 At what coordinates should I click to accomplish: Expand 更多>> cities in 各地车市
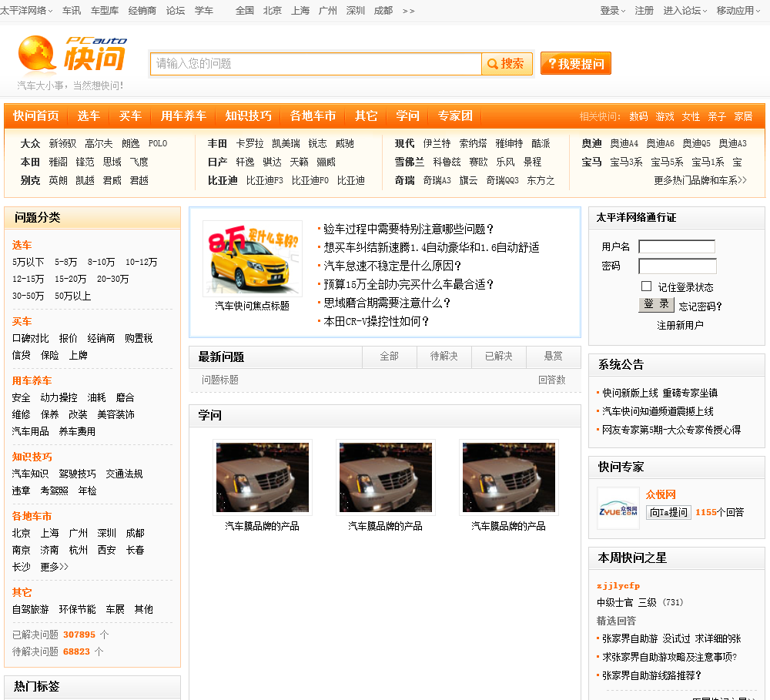point(54,567)
